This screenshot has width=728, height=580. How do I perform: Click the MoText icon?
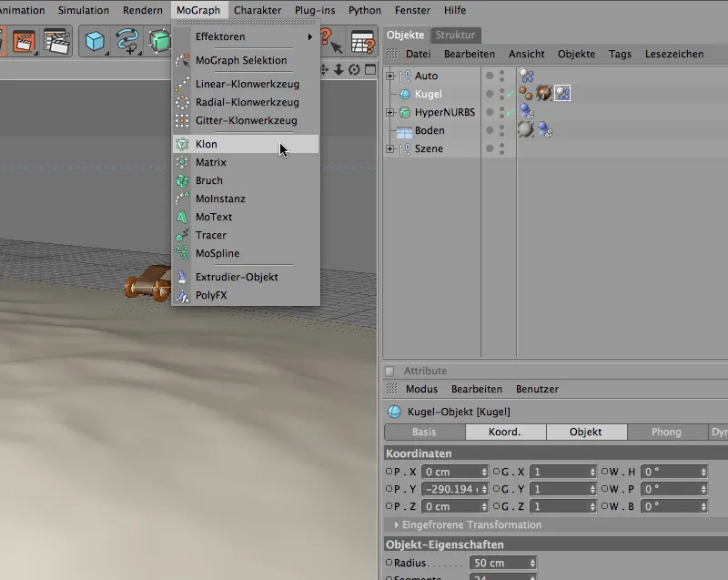[183, 217]
